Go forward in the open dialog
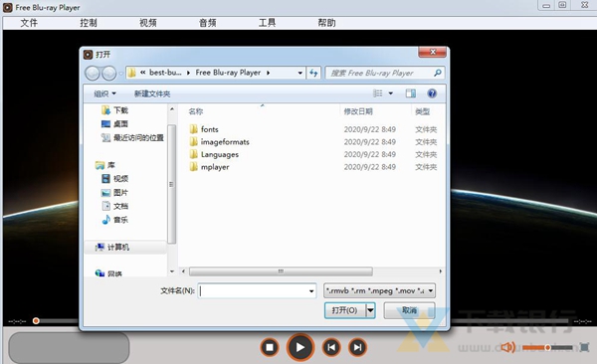 click(x=108, y=73)
